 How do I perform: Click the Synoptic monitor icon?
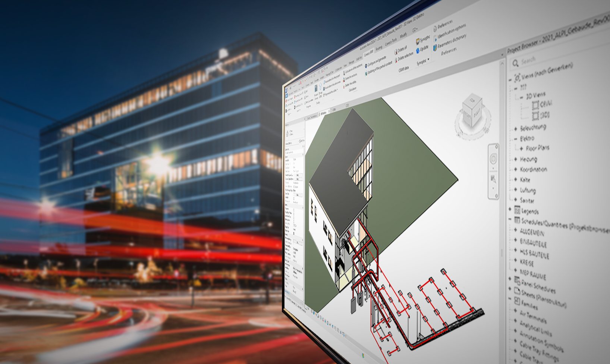pyautogui.click(x=418, y=42)
